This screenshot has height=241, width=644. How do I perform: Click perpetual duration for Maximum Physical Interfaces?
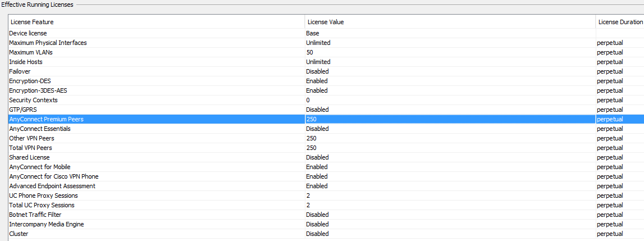[610, 43]
